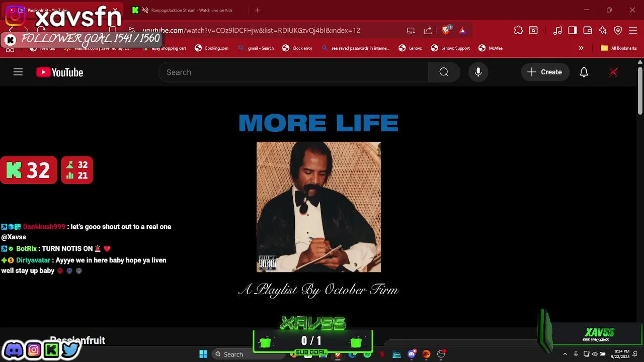The width and height of the screenshot is (644, 362).
Task: Open the Lenovo Support bookmark
Action: pos(451,48)
